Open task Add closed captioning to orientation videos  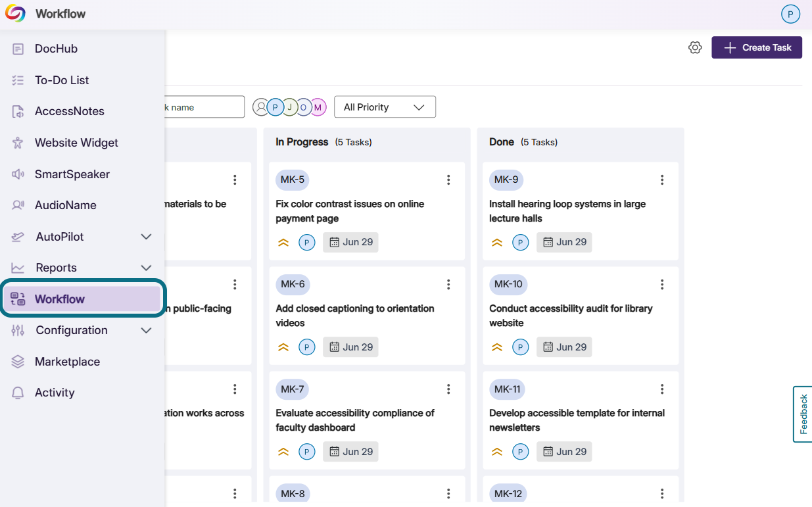click(355, 316)
